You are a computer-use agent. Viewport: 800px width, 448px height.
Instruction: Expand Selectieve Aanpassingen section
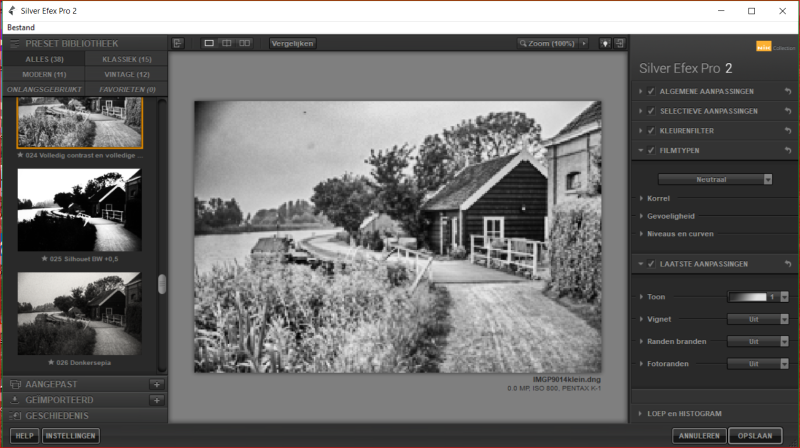(x=640, y=111)
